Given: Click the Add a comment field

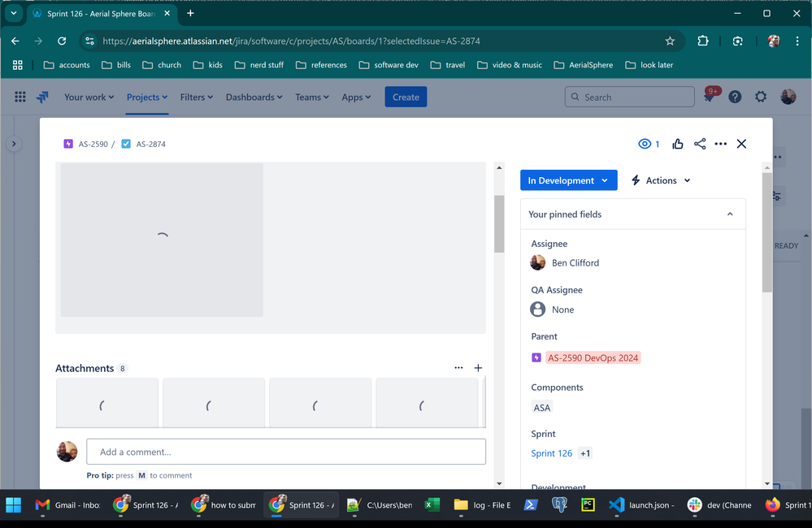Looking at the screenshot, I should (x=286, y=452).
